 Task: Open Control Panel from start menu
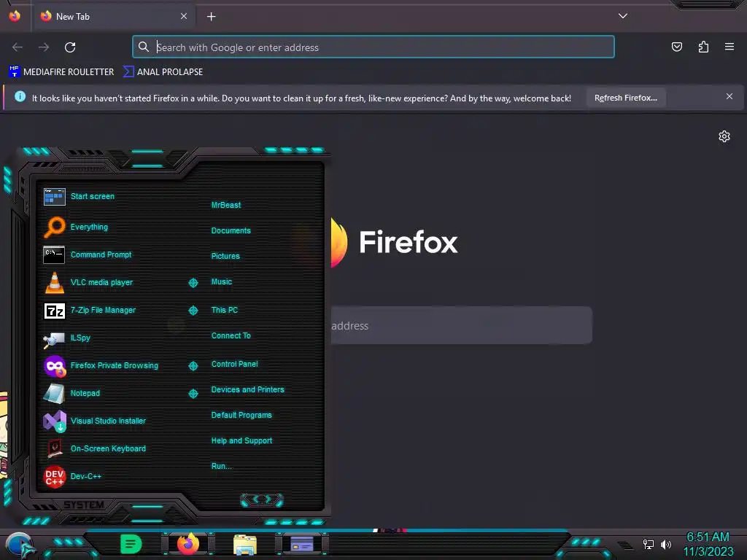(x=234, y=365)
